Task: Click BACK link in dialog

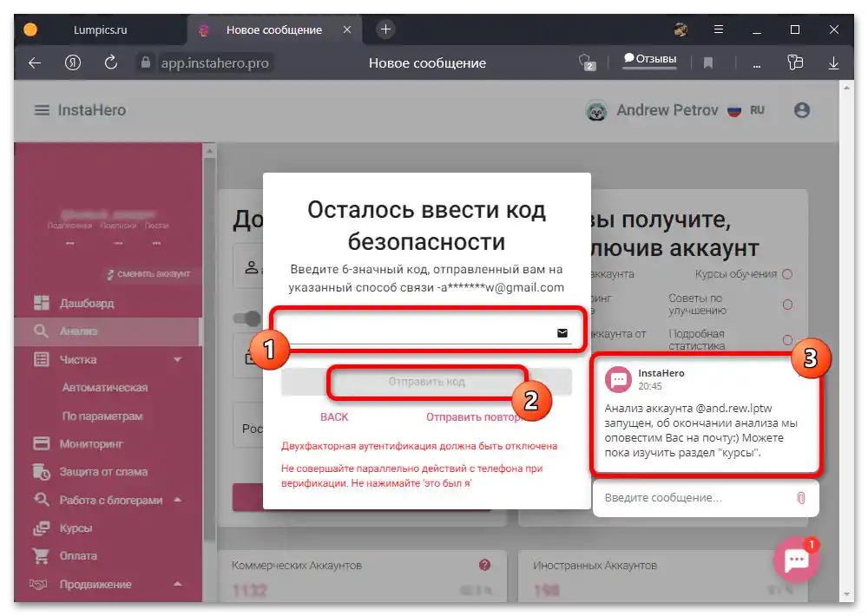Action: point(334,417)
